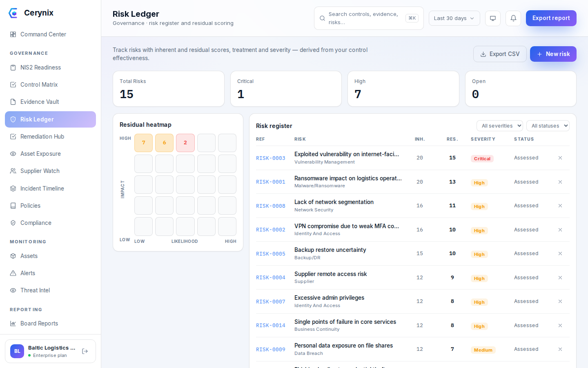Click heatmap cell showing 7

click(144, 143)
